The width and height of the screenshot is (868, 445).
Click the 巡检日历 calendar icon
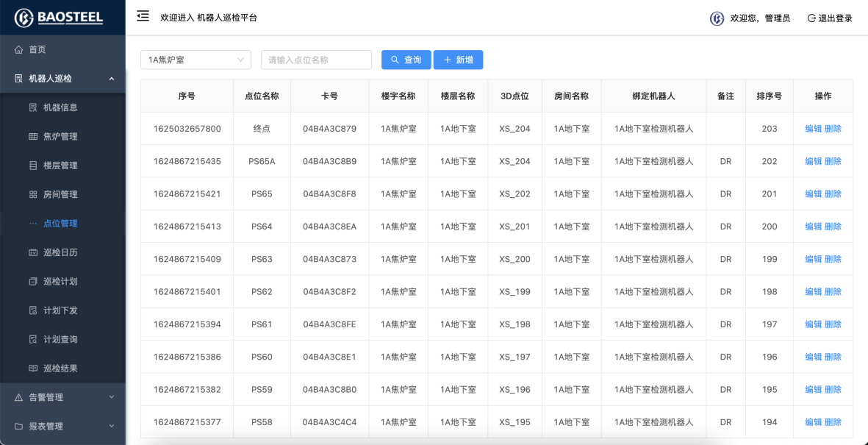pyautogui.click(x=33, y=252)
